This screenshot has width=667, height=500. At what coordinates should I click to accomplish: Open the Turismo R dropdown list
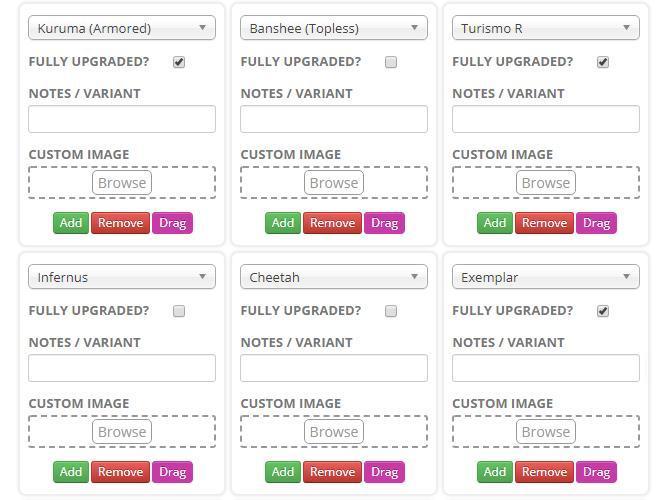[545, 28]
